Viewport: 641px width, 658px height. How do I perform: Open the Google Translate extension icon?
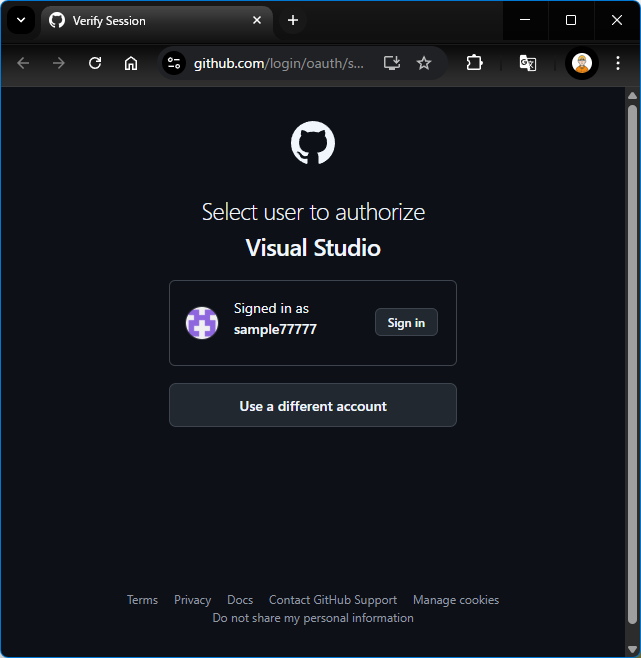click(528, 63)
